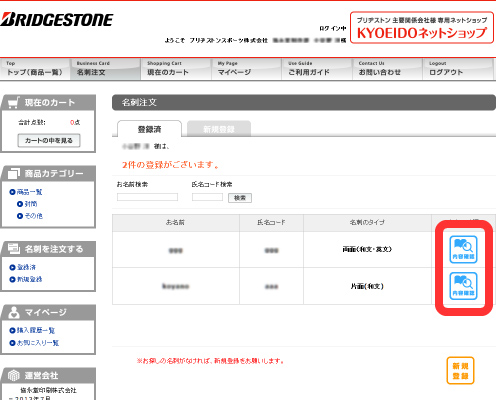
Task: Focus the 氏名コード検索 input field
Action: 207,197
